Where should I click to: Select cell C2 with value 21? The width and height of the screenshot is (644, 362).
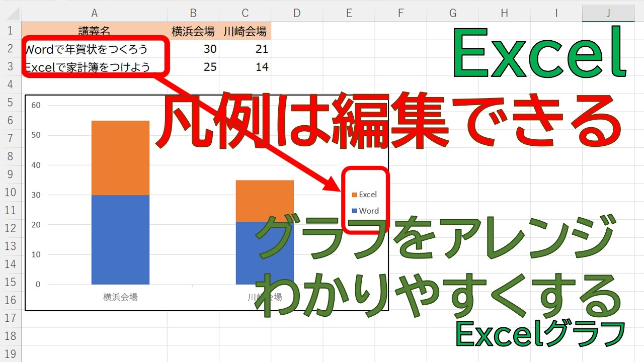[x=245, y=49]
